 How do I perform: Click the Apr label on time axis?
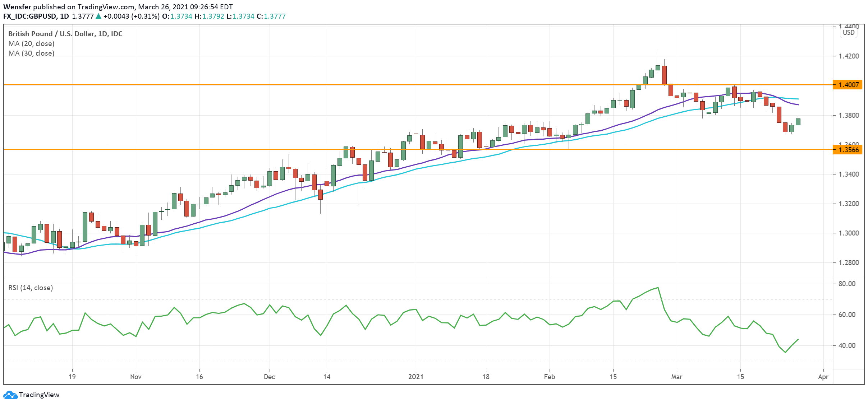[x=823, y=377]
